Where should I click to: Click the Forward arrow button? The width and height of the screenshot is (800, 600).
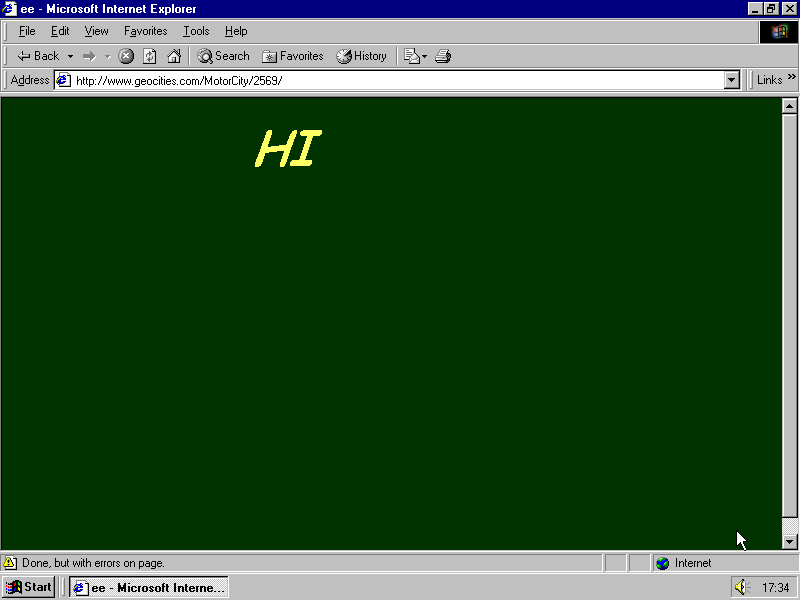(89, 56)
